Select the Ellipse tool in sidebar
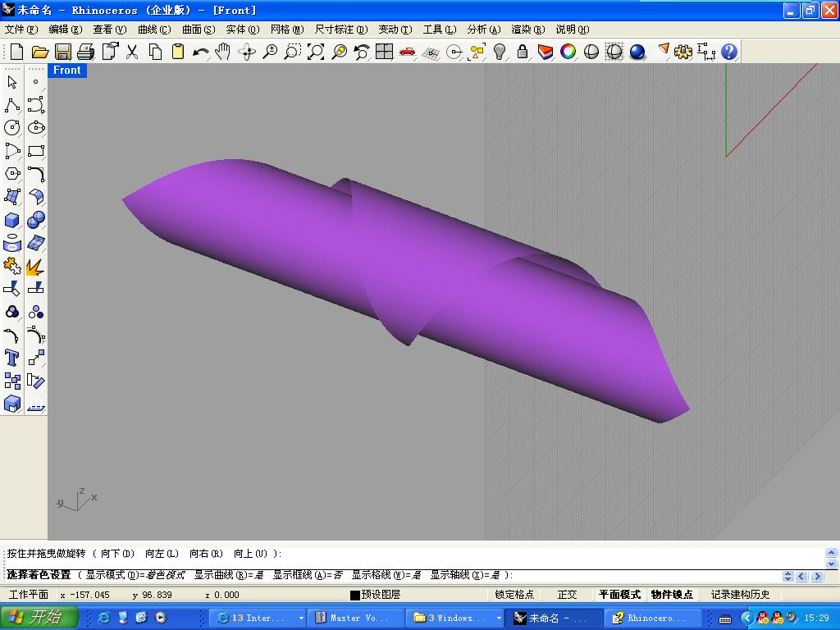Screen dimensions: 840x630 (36, 127)
